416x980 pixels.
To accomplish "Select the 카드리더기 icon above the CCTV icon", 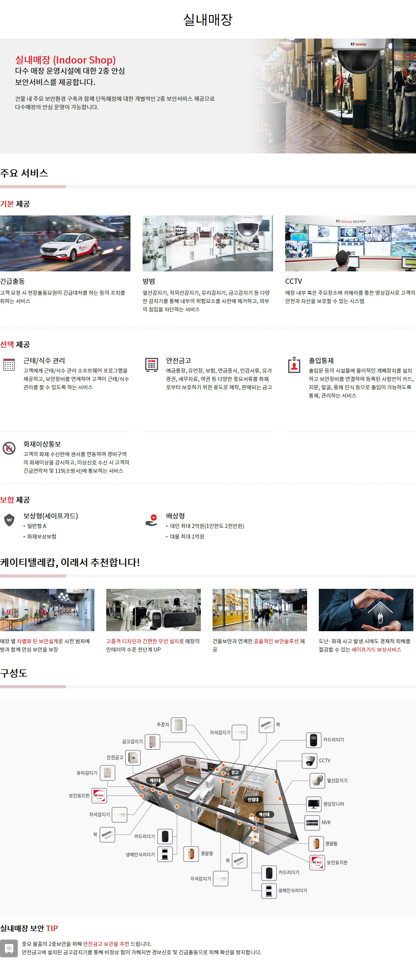I will (314, 740).
